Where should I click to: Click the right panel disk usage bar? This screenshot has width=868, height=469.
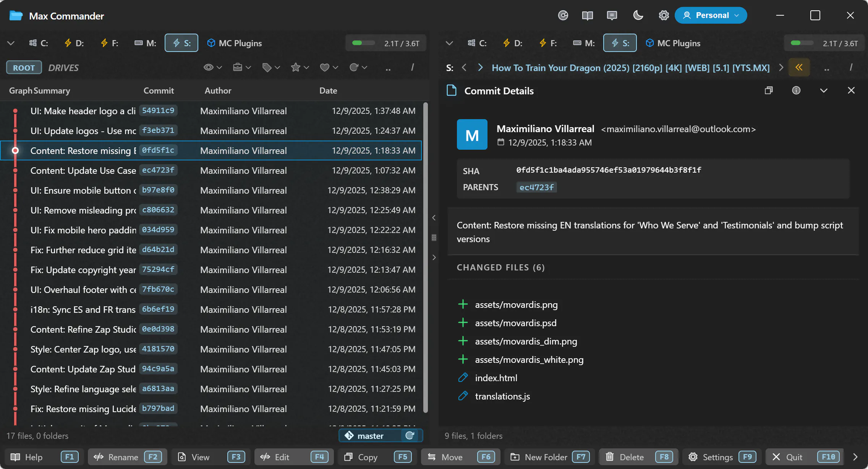pyautogui.click(x=824, y=43)
